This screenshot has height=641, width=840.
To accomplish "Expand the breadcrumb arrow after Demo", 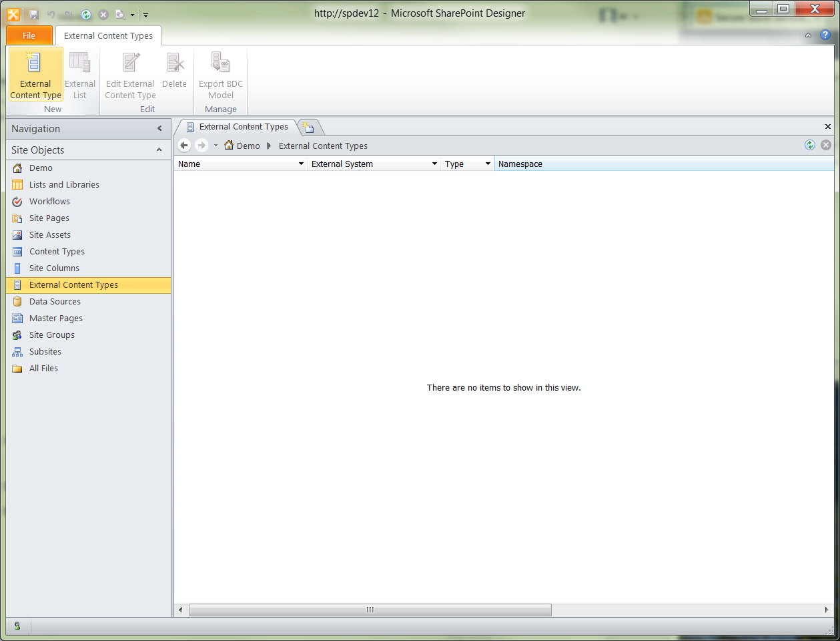I will pyautogui.click(x=269, y=146).
